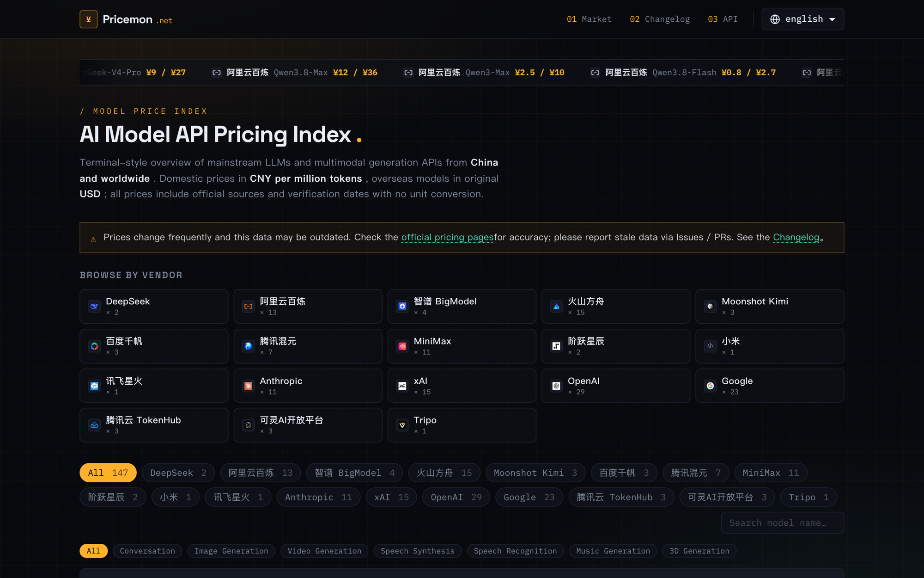Click Qwen3.8-Max ¥12 / ¥36 ticker entry
Image resolution: width=924 pixels, height=578 pixels.
click(x=295, y=73)
